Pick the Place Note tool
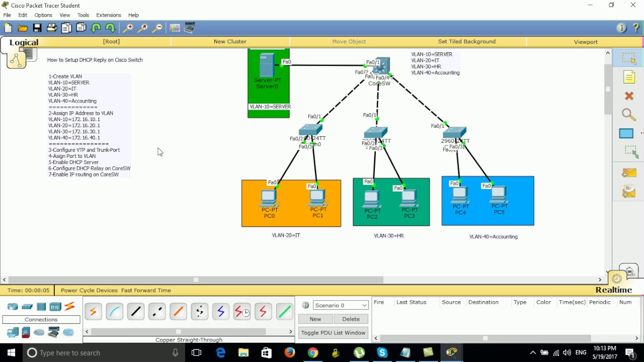Screen dimensions: 644x362 pos(629,77)
